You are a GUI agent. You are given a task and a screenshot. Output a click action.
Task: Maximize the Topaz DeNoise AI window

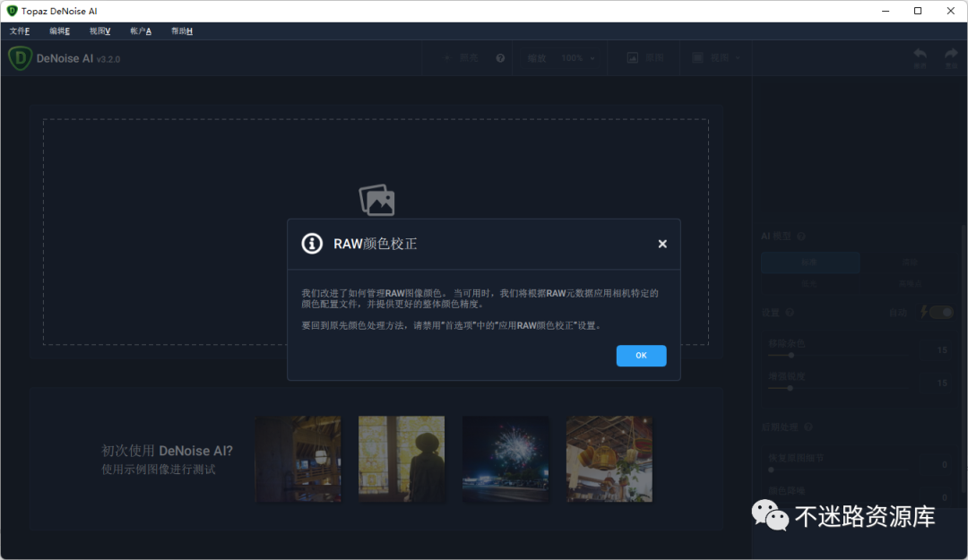point(918,11)
